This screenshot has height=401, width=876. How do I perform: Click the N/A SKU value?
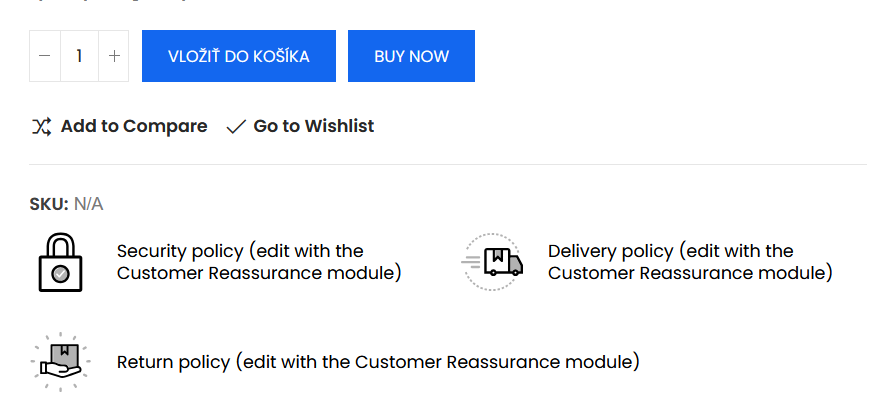[89, 204]
